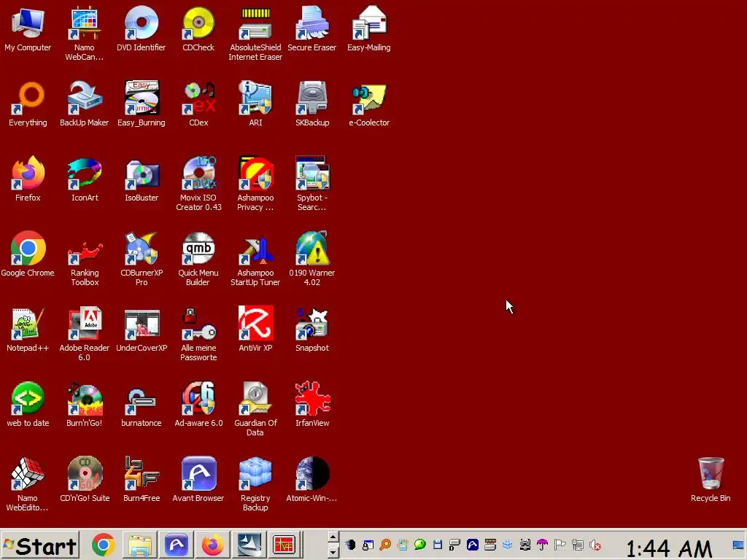Viewport: 747px width, 560px height.
Task: Click the muted speaker tray icon
Action: click(595, 545)
